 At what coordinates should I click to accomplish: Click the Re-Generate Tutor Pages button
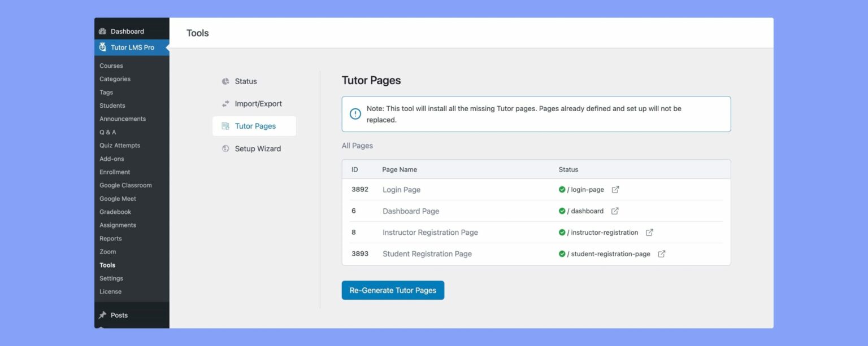[393, 290]
